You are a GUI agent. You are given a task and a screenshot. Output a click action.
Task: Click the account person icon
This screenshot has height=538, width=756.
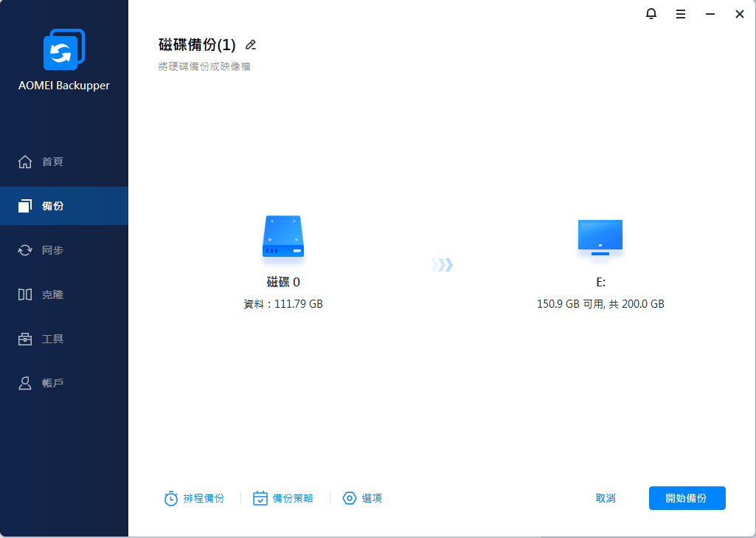click(25, 383)
